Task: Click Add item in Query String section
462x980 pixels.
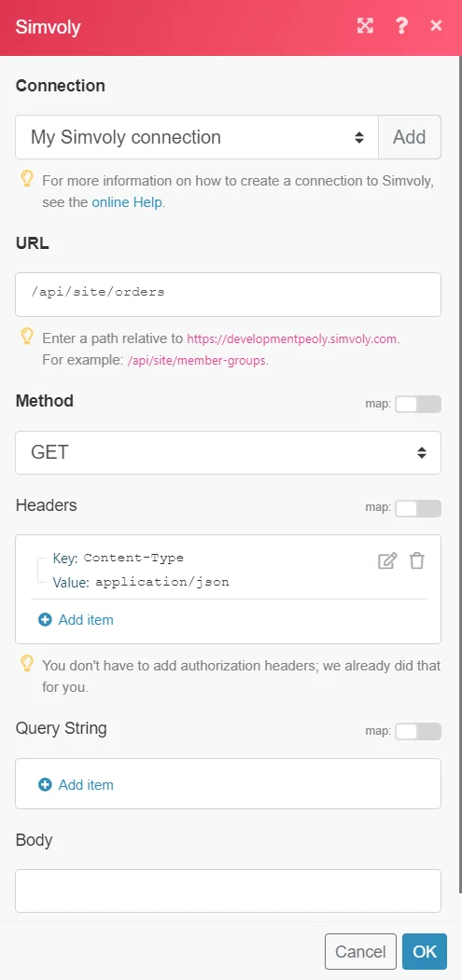Action: pos(86,785)
